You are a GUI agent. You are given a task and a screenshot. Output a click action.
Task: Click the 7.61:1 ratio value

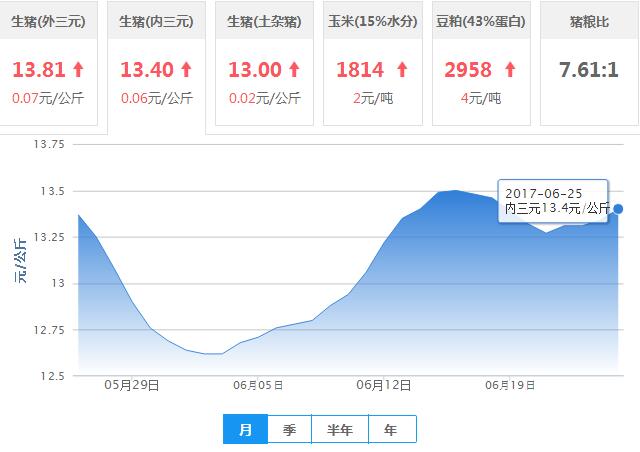click(589, 70)
